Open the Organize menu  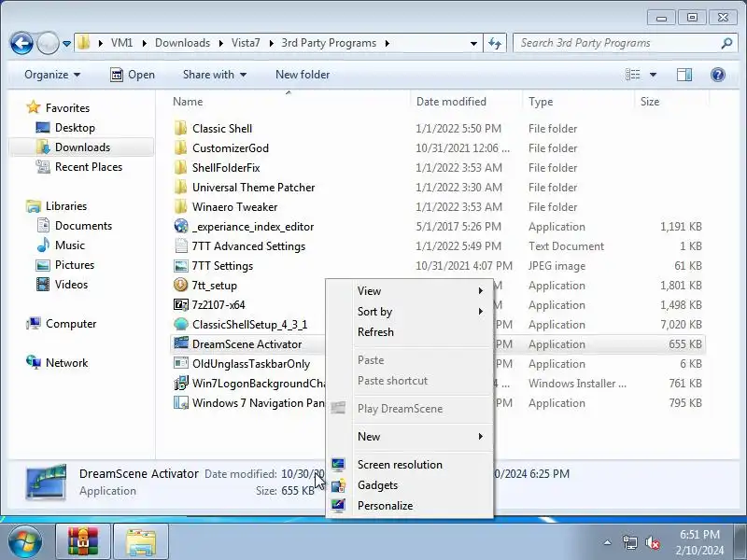pos(52,75)
